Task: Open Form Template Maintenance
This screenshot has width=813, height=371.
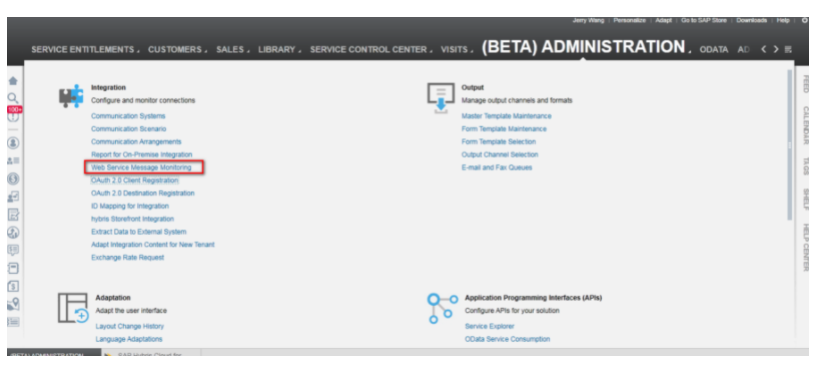Action: click(504, 129)
